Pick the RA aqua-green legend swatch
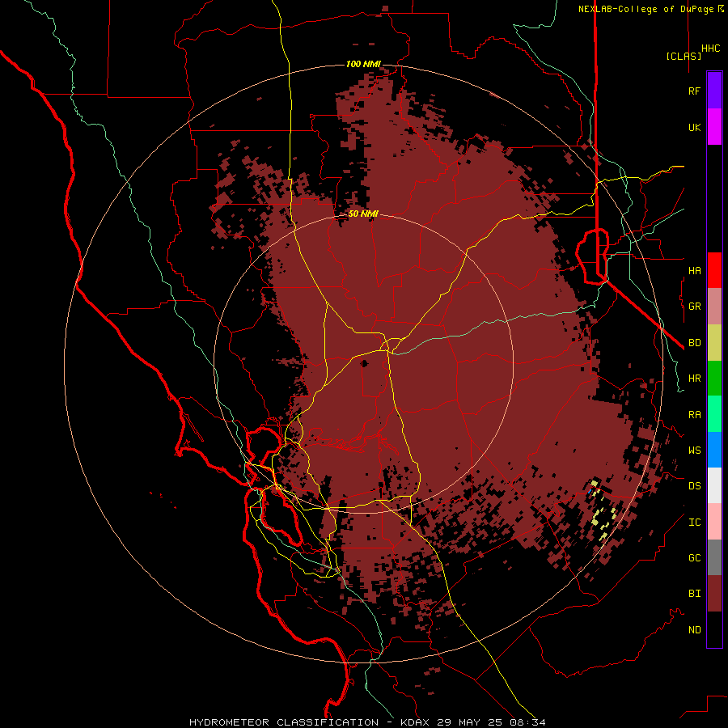Viewport: 728px width, 728px height. (x=714, y=414)
